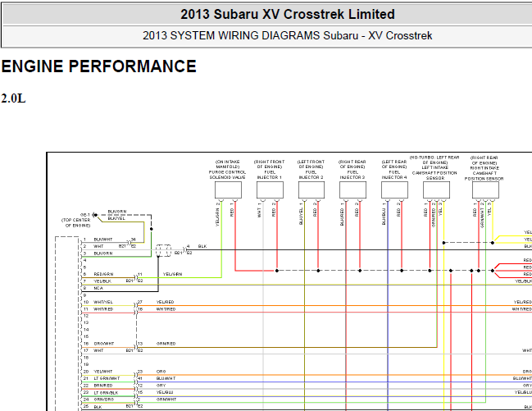The height and width of the screenshot is (411, 532).
Task: Click the 'GRY' label after connector pin 12
Action: (161, 386)
